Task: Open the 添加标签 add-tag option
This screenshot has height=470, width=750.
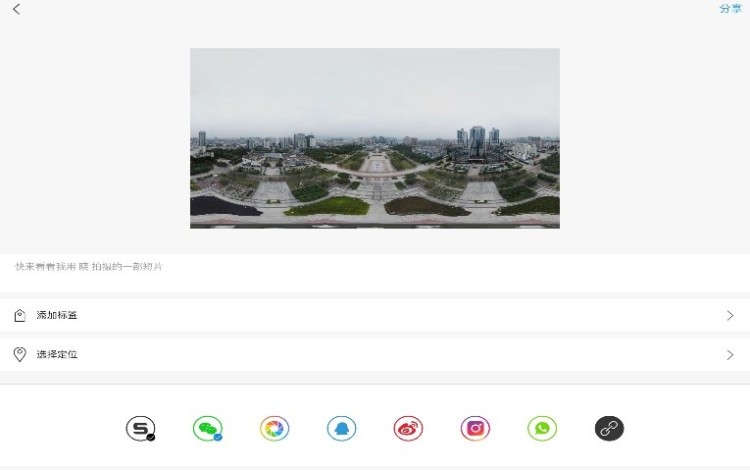Action: pos(57,315)
